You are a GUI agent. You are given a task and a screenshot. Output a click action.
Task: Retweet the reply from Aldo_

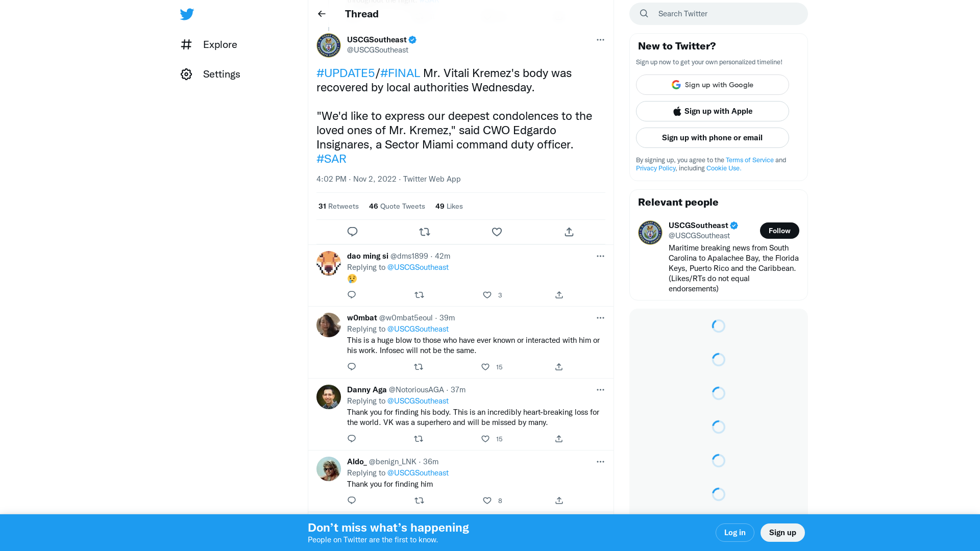tap(419, 500)
